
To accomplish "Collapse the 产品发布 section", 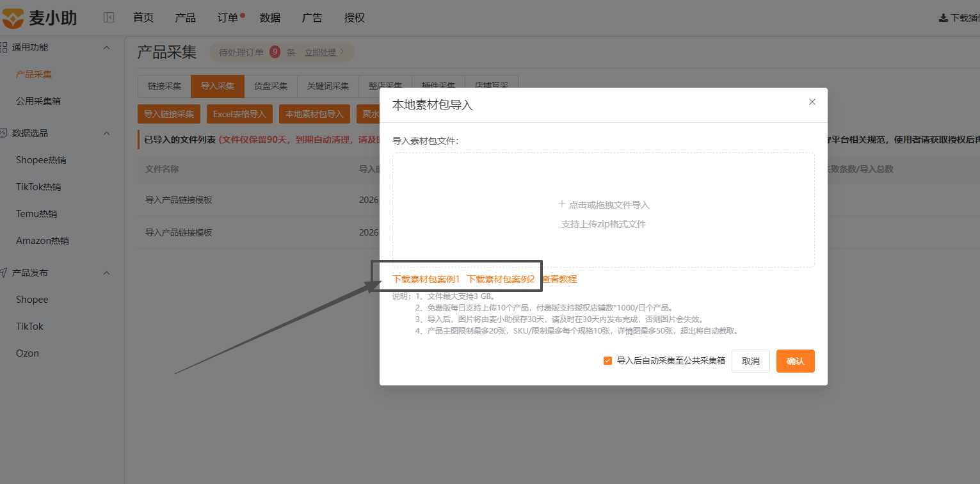I will (x=107, y=273).
